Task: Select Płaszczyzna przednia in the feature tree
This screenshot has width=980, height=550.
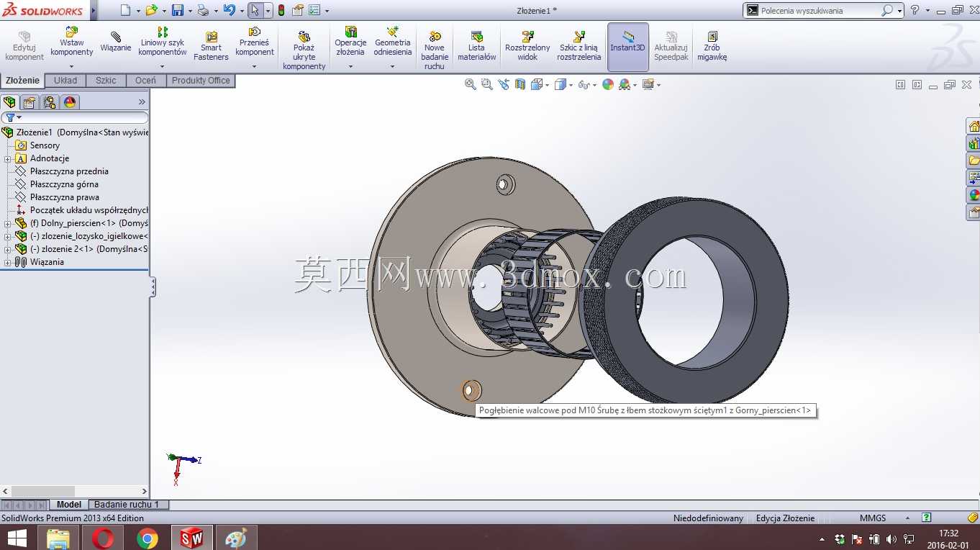Action: click(69, 171)
